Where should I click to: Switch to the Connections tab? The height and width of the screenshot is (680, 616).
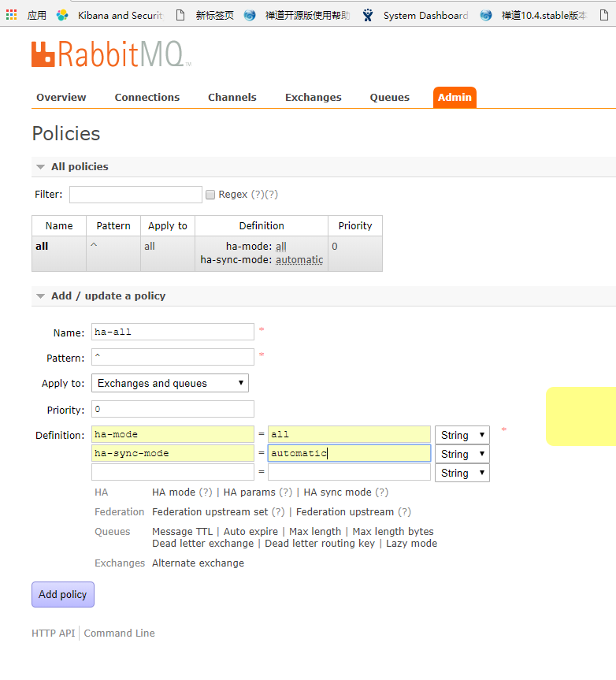pyautogui.click(x=147, y=97)
